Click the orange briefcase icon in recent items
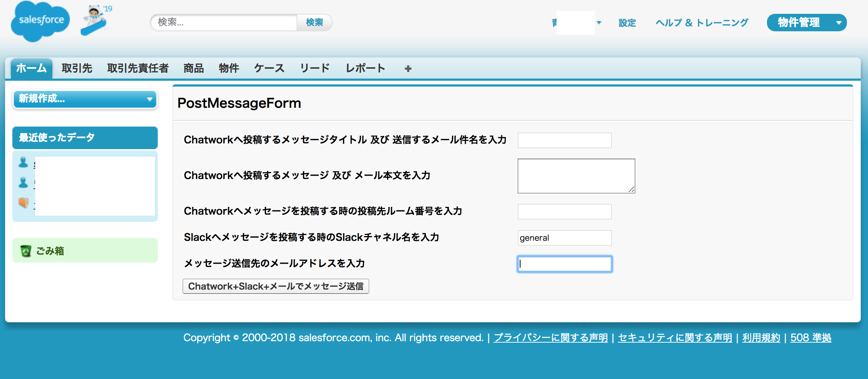Viewport: 868px width, 379px height. (x=24, y=202)
